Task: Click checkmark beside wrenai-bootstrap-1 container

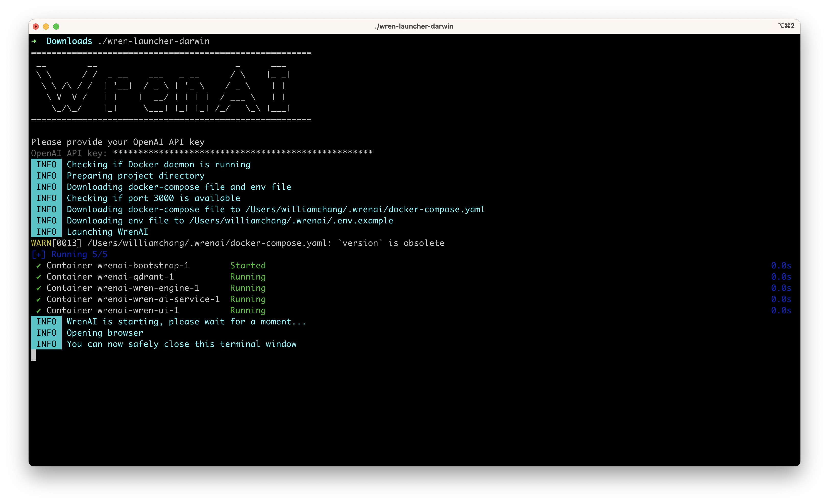Action: 39,266
